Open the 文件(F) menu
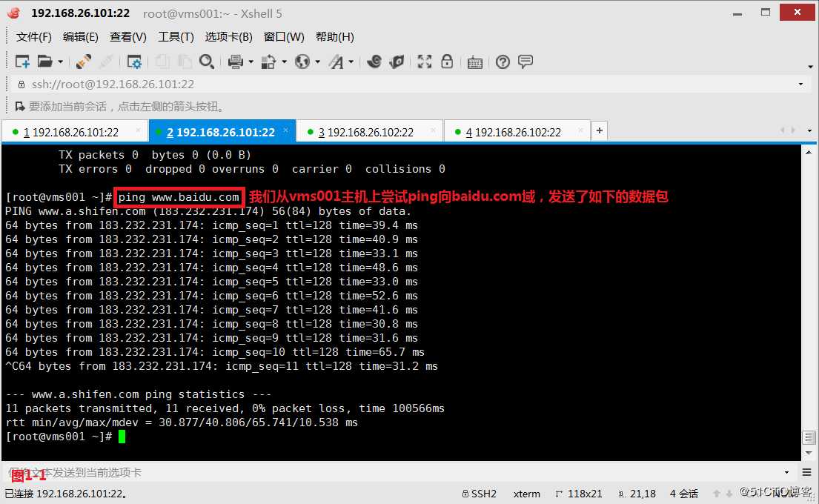This screenshot has height=504, width=819. click(34, 36)
